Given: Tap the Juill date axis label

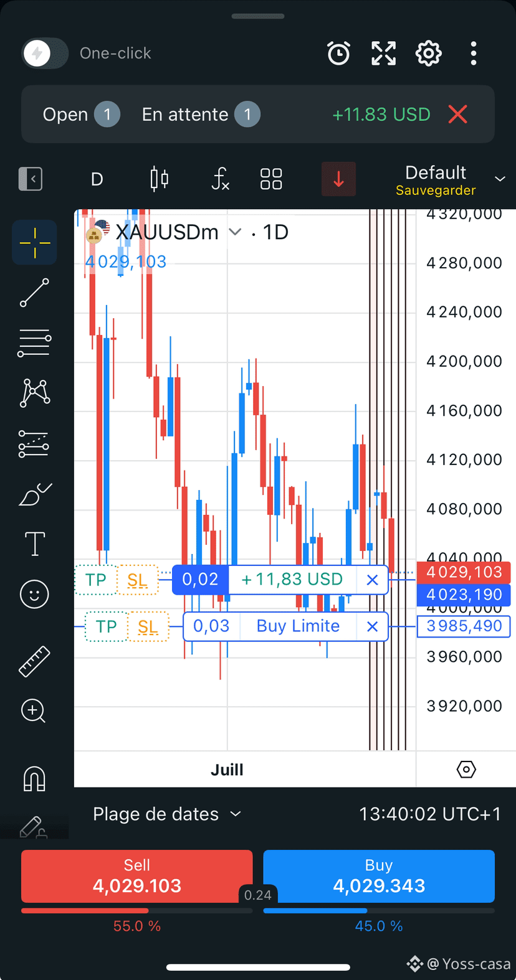Looking at the screenshot, I should pos(227,770).
